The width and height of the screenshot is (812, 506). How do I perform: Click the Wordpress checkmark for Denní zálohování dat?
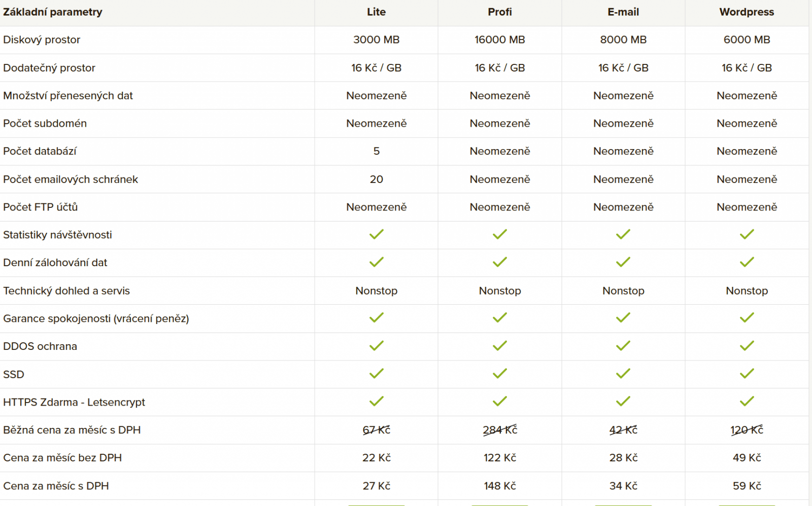click(x=747, y=262)
